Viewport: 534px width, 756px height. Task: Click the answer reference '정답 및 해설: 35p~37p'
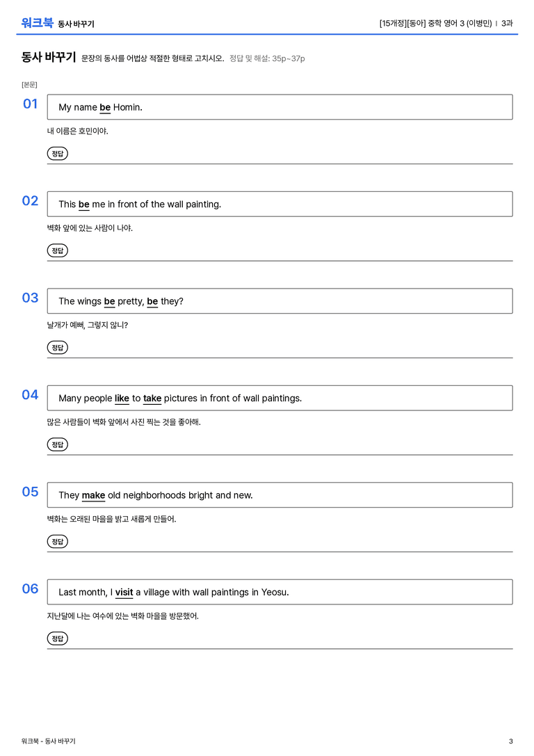[x=267, y=58]
